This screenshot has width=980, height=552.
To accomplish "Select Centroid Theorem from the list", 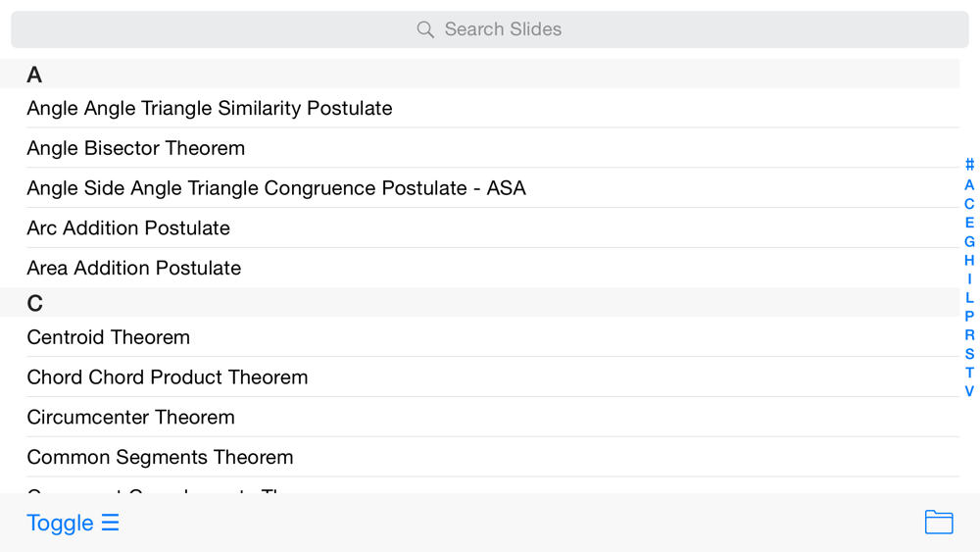I will [109, 337].
